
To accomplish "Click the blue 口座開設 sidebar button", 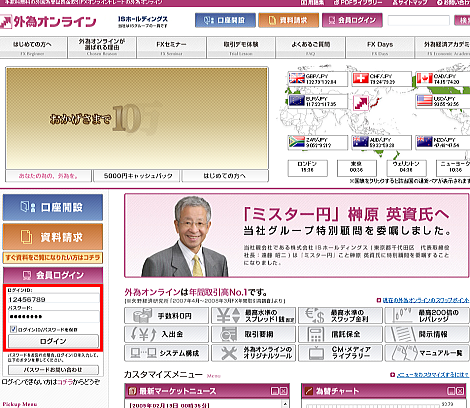I will [53, 207].
